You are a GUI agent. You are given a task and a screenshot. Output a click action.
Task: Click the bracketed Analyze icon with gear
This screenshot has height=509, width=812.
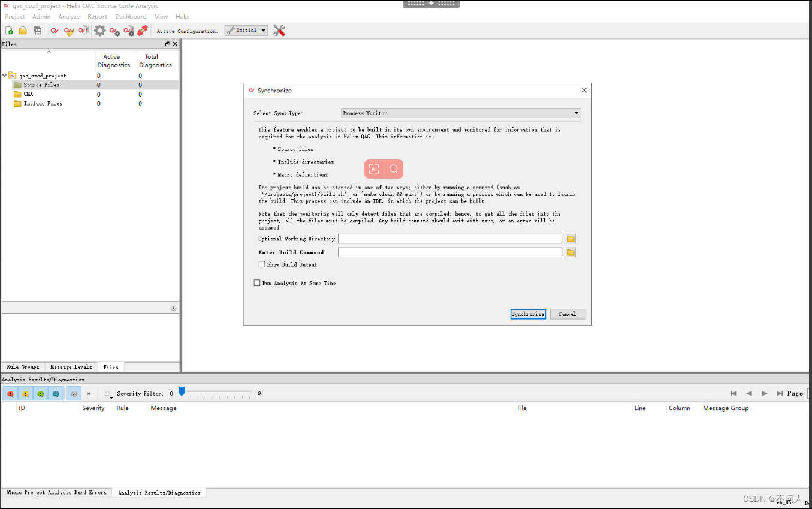point(129,31)
